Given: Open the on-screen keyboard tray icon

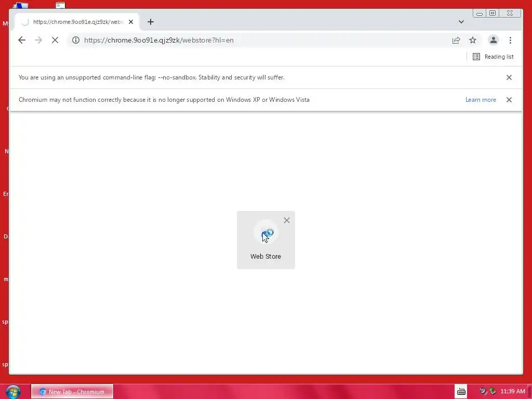Looking at the screenshot, I should 461,392.
